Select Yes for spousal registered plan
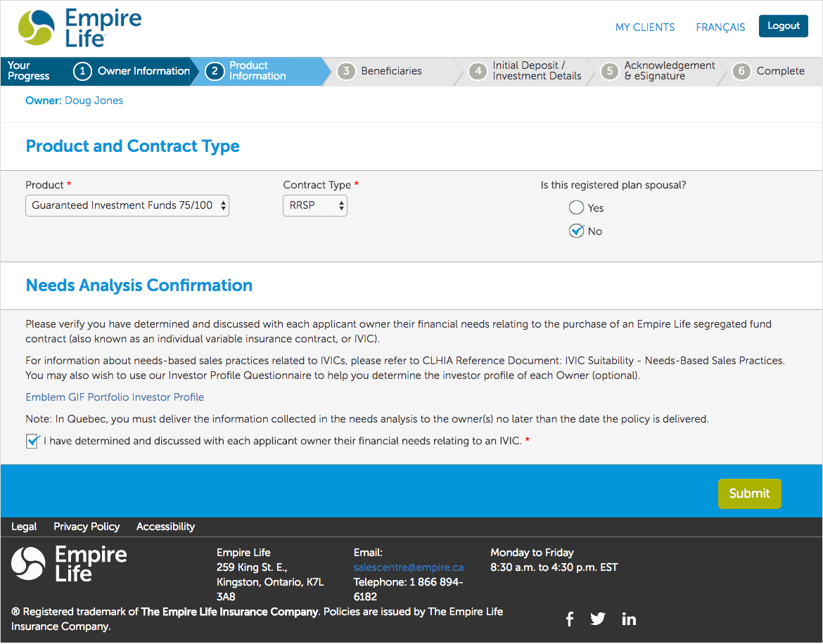Viewport: 823px width, 644px height. 576,207
